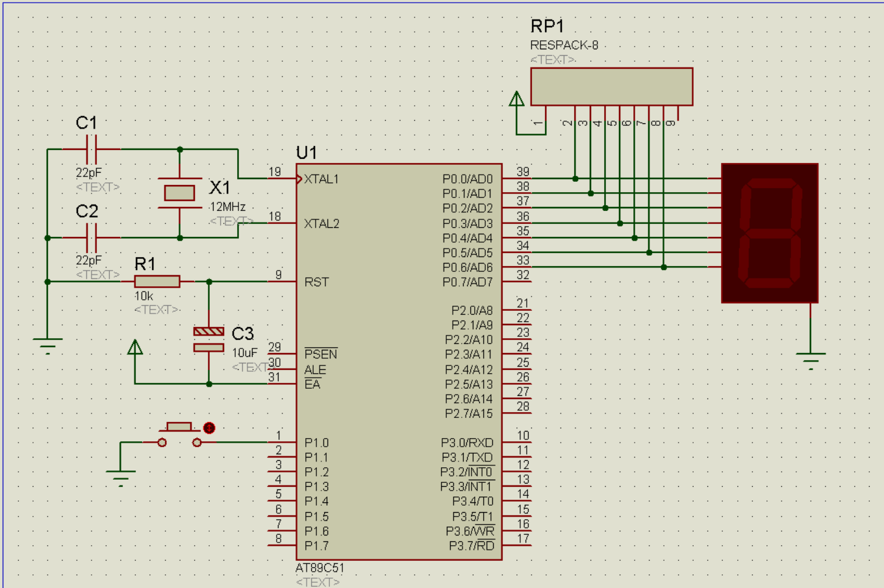Image resolution: width=884 pixels, height=588 pixels.
Task: Click the P0.7/AD7 pin label
Action: [468, 282]
